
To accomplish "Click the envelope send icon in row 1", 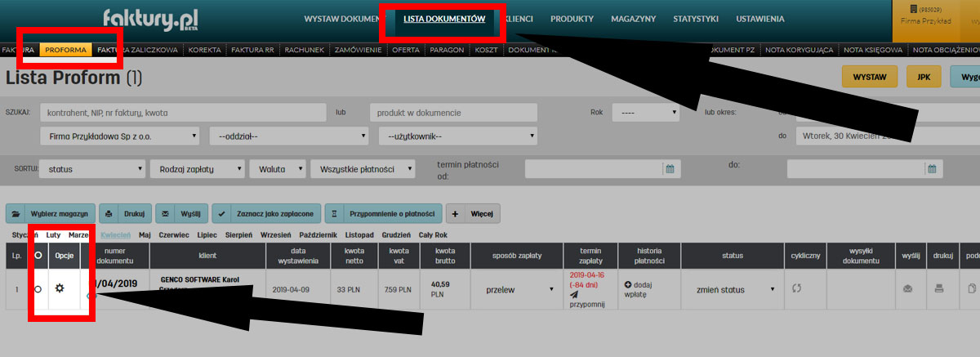I will tap(906, 289).
